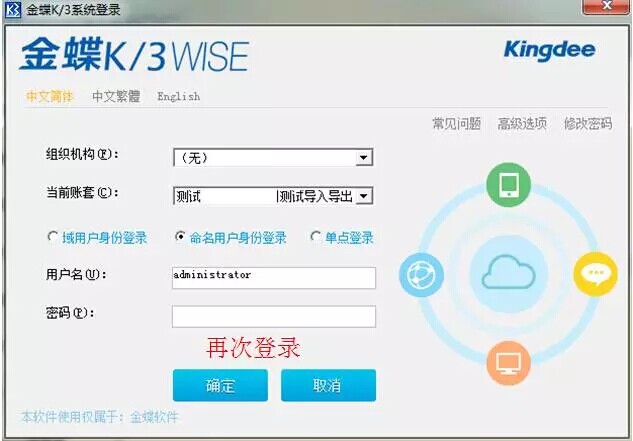
Task: Focus the 密码 input field
Action: (x=274, y=316)
